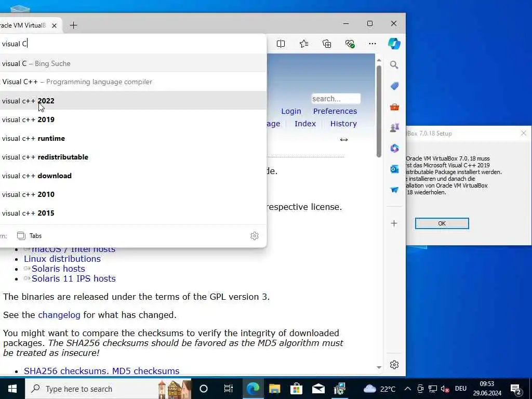This screenshot has width=532, height=399.
Task: Open the Windows Start menu
Action: [x=12, y=389]
